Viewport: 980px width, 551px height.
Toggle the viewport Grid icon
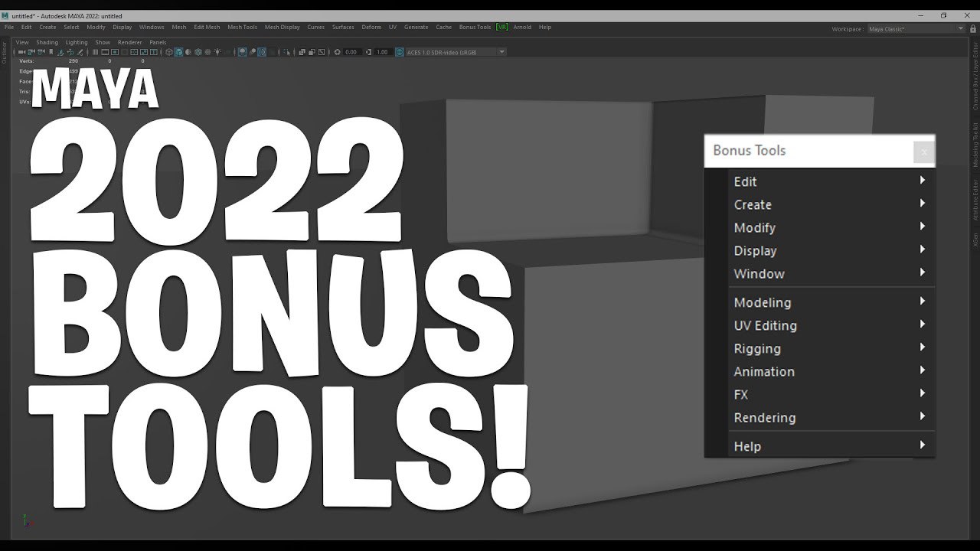coord(95,52)
